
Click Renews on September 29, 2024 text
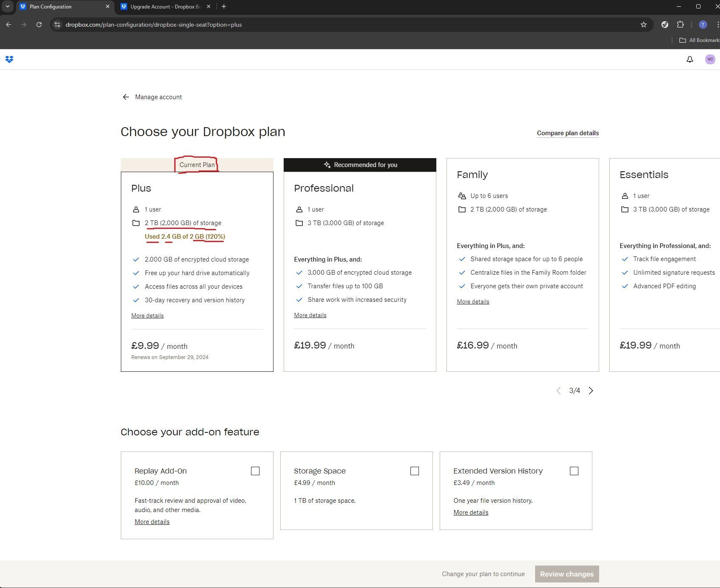[170, 357]
